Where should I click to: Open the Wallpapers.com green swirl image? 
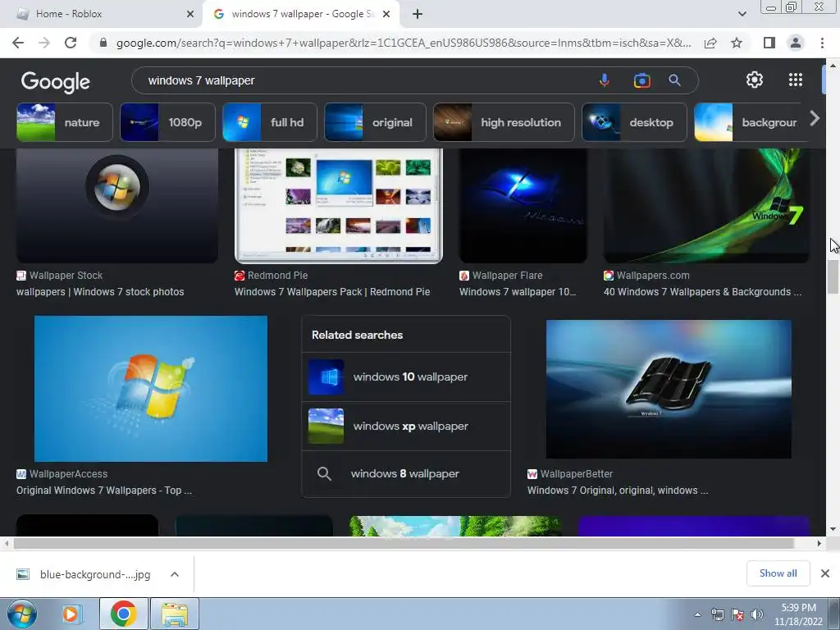(706, 206)
